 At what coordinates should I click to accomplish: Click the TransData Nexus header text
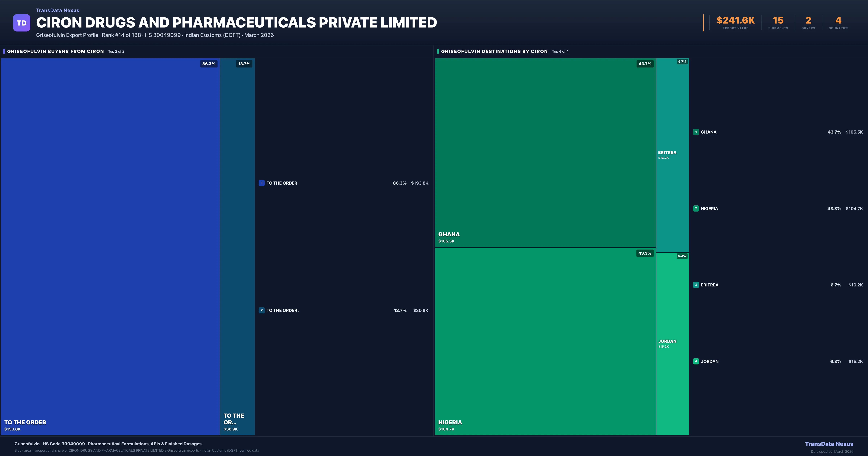pos(58,10)
